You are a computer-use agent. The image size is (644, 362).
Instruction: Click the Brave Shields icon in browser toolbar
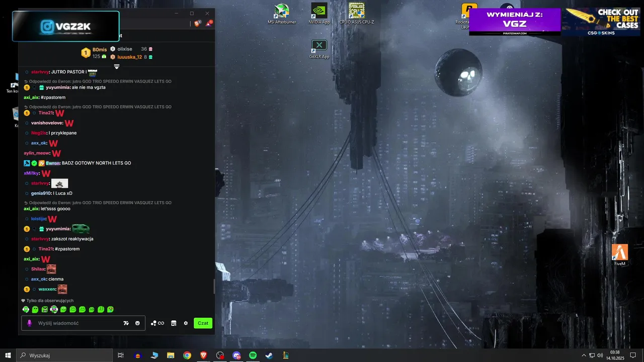pos(198,23)
